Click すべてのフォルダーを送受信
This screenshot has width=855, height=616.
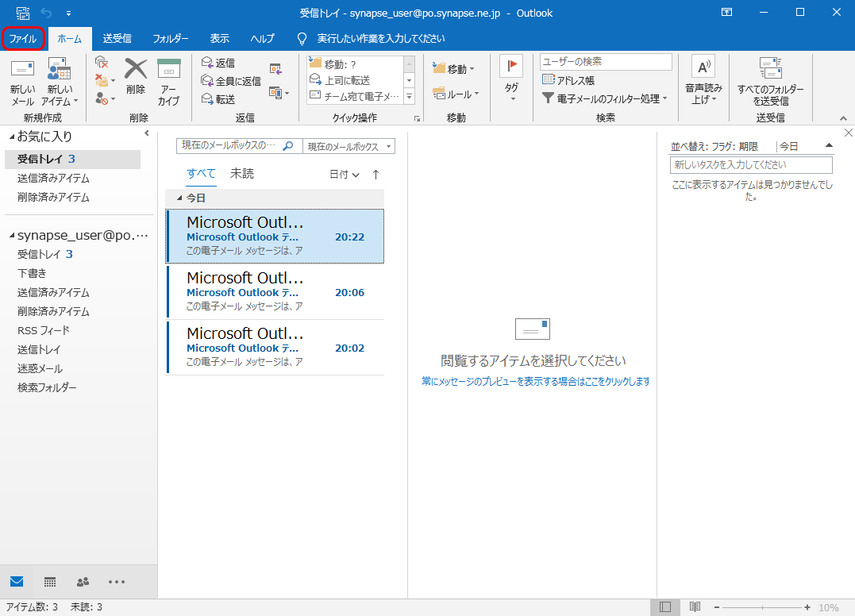click(x=771, y=82)
